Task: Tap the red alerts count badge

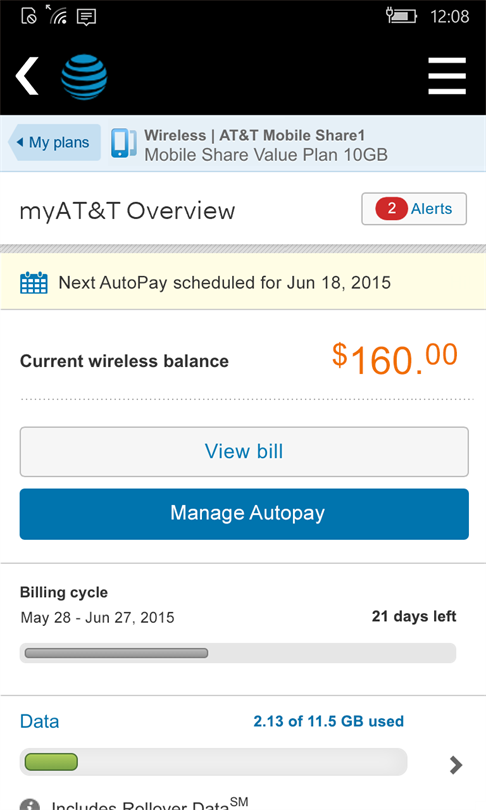Action: [x=391, y=209]
